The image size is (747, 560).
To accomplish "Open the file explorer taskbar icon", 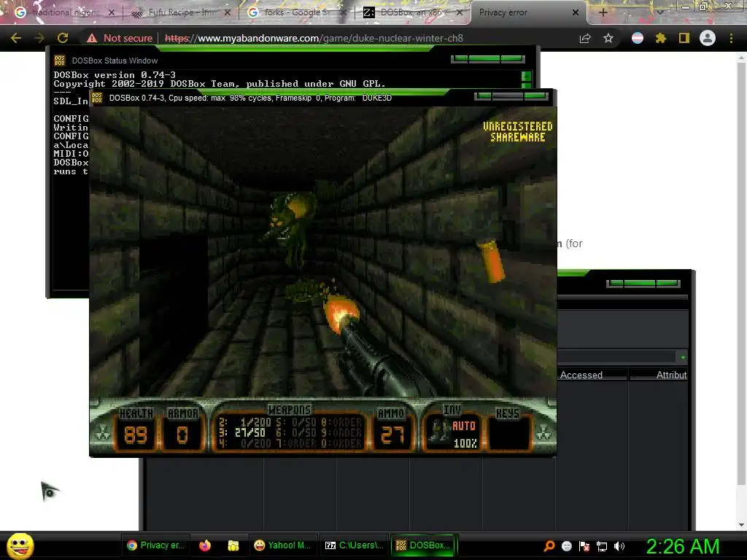I will [x=233, y=545].
